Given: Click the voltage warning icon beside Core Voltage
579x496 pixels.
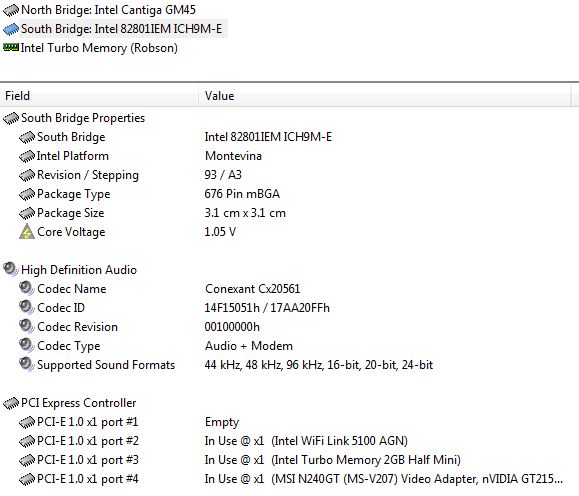Looking at the screenshot, I should 27,232.
